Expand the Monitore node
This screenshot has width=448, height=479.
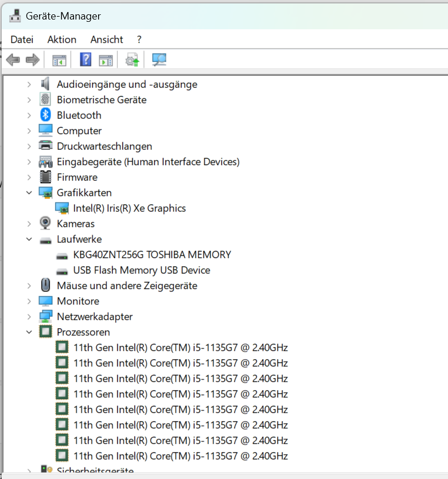point(29,301)
